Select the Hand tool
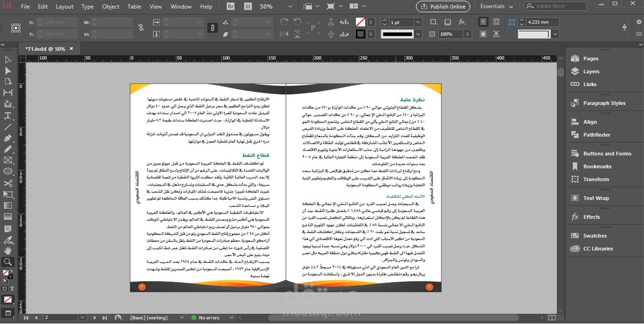Image resolution: width=644 pixels, height=325 pixels. [7, 251]
